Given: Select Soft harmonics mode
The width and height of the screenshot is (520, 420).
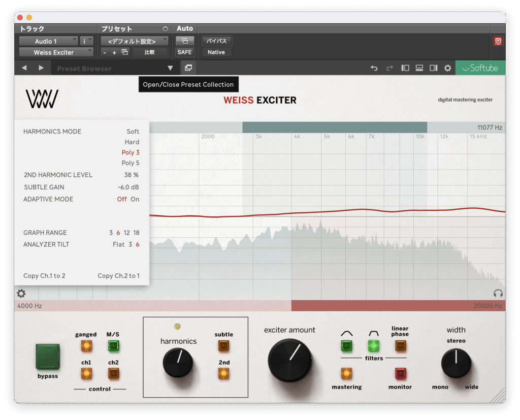Looking at the screenshot, I should pyautogui.click(x=133, y=132).
